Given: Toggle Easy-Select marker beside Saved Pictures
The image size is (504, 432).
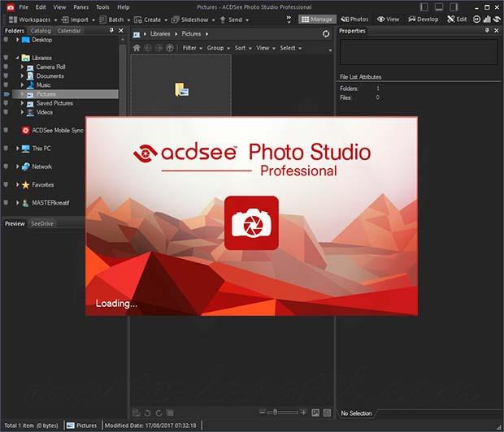Looking at the screenshot, I should (x=6, y=103).
